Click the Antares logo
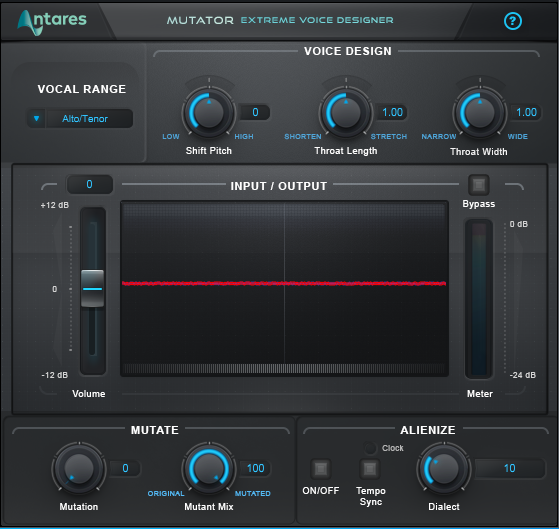The height and width of the screenshot is (529, 559). (x=52, y=21)
